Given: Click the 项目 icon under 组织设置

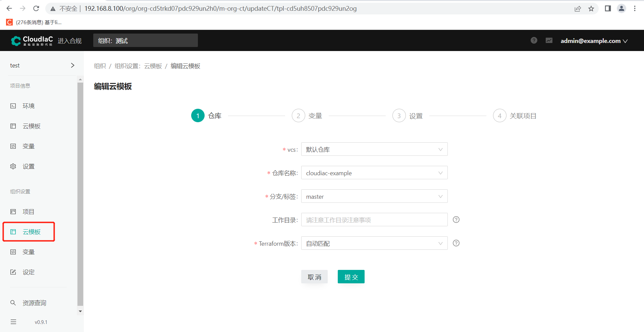Looking at the screenshot, I should pyautogui.click(x=13, y=211).
